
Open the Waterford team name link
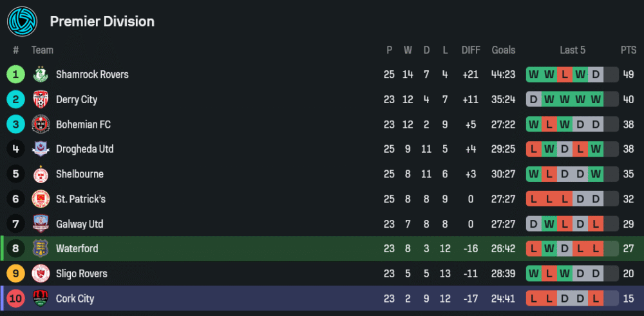tap(77, 249)
